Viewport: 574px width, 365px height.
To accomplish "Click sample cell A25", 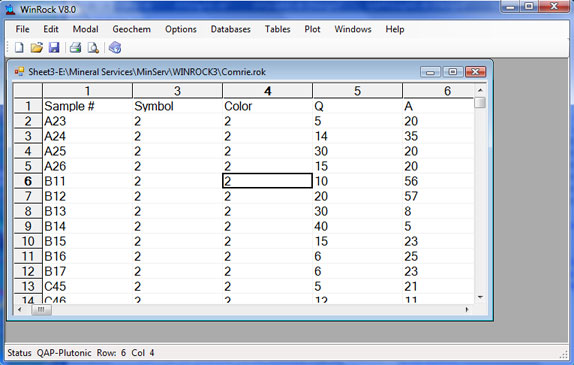I will tap(87, 151).
